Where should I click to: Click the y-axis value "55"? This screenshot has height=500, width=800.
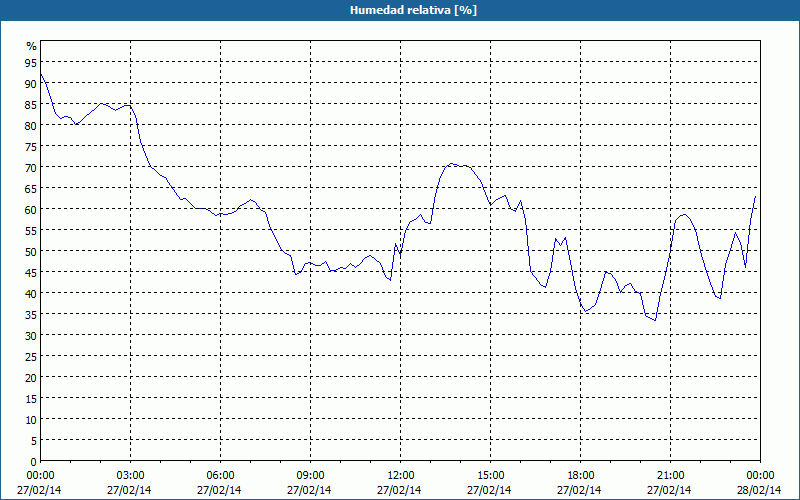[x=31, y=231]
